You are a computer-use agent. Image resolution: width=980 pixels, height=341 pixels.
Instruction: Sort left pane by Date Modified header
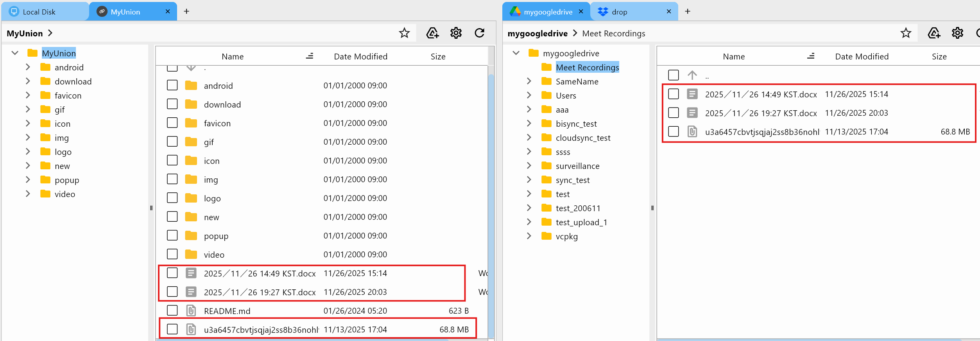360,56
